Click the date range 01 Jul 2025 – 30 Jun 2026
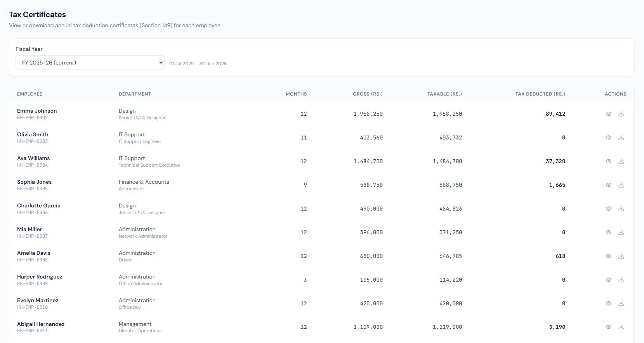This screenshot has height=343, width=644. 198,64
